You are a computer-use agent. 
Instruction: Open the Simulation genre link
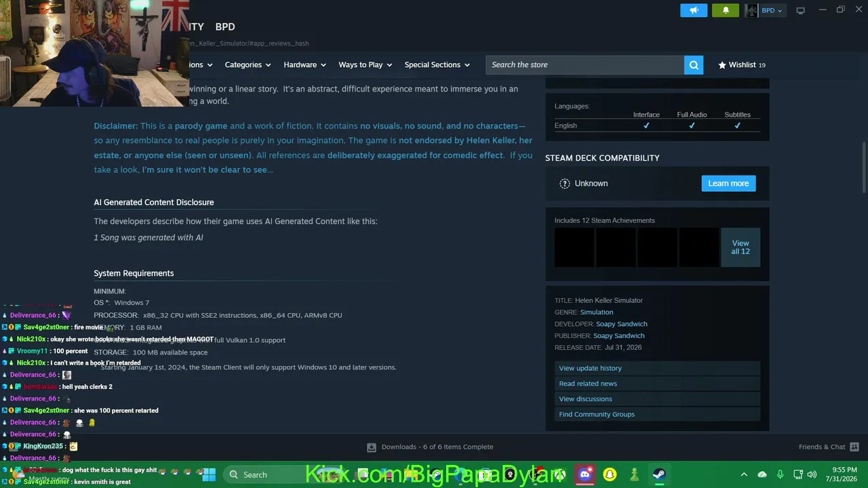click(x=597, y=312)
